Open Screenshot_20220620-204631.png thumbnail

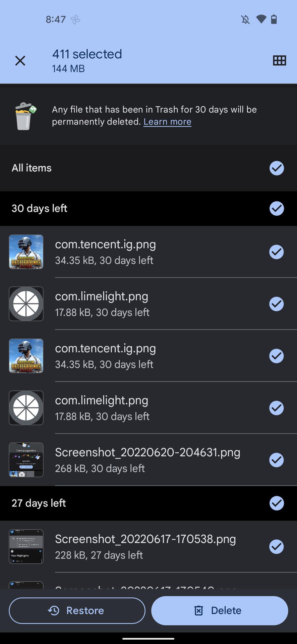click(26, 460)
